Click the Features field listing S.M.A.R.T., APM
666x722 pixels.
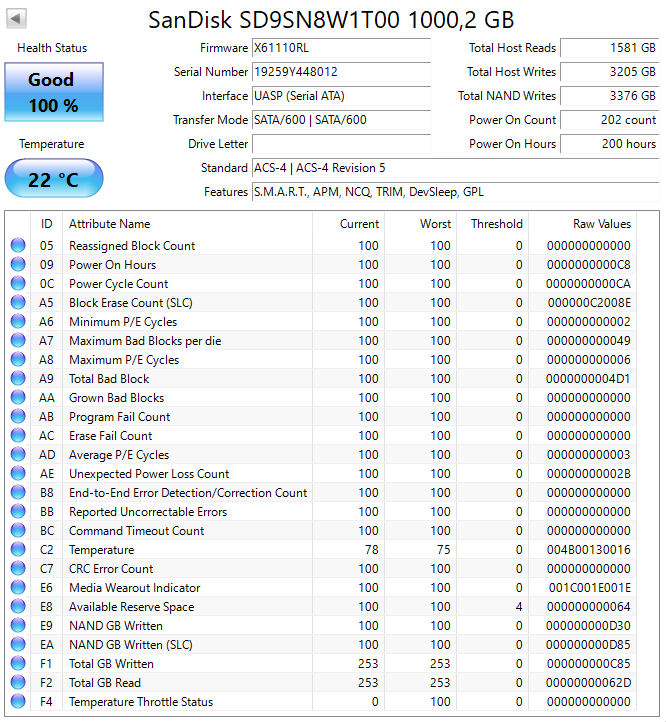(x=456, y=192)
